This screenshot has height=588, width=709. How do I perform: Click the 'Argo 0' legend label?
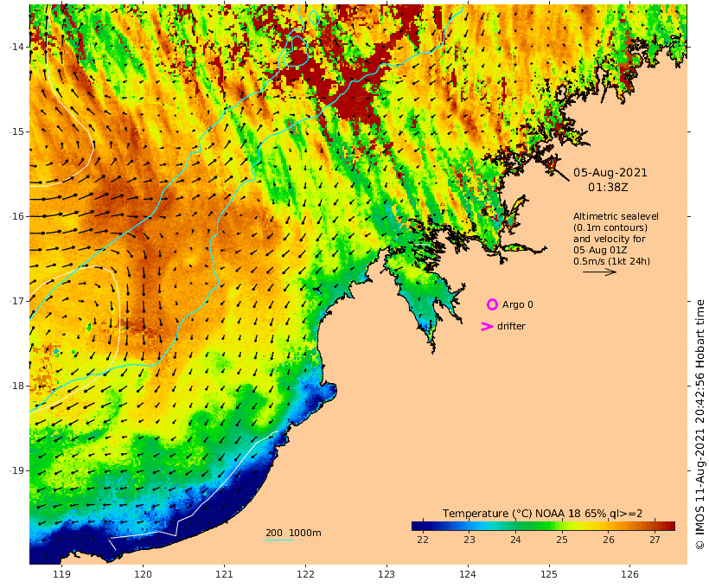coord(517,305)
